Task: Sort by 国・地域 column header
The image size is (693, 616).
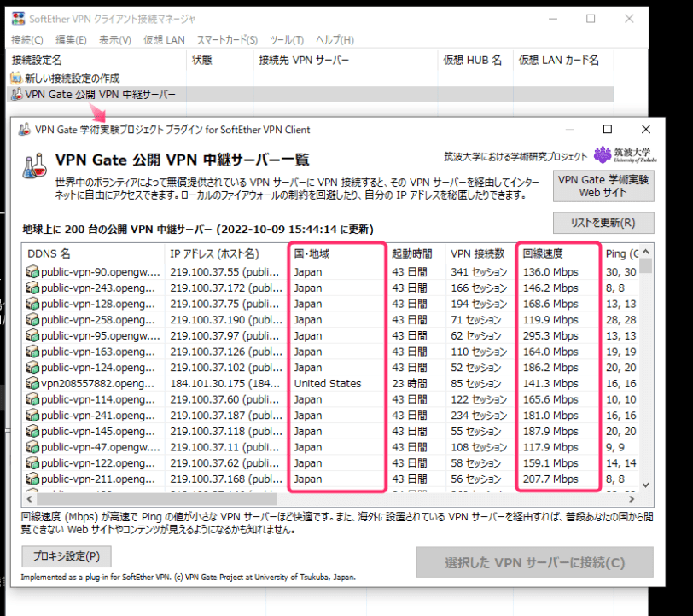Action: pos(337,253)
